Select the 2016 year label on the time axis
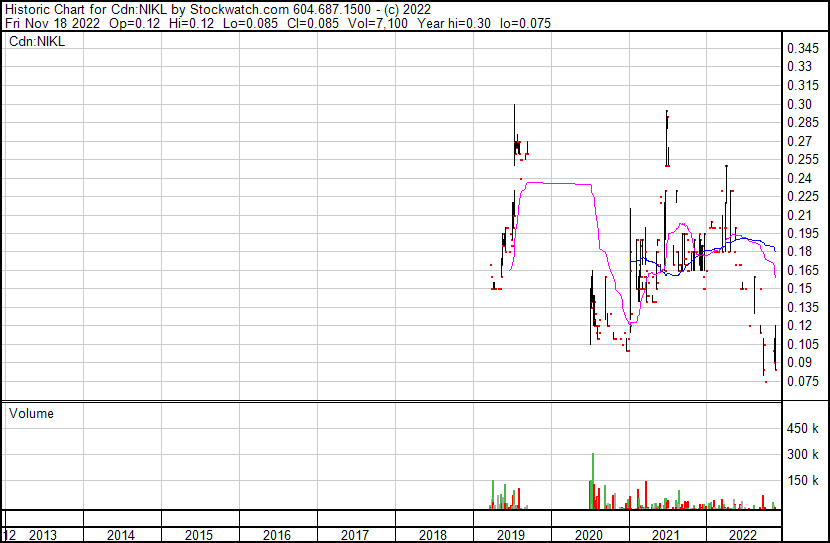830x543 pixels. 277,535
